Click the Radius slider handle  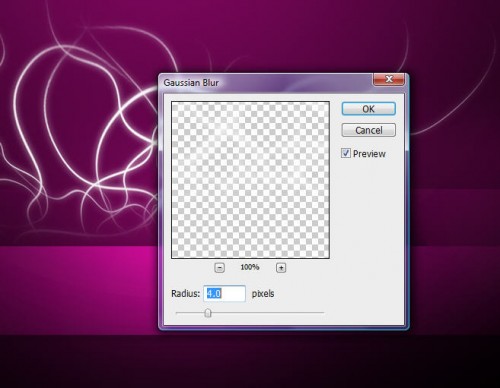[208, 313]
